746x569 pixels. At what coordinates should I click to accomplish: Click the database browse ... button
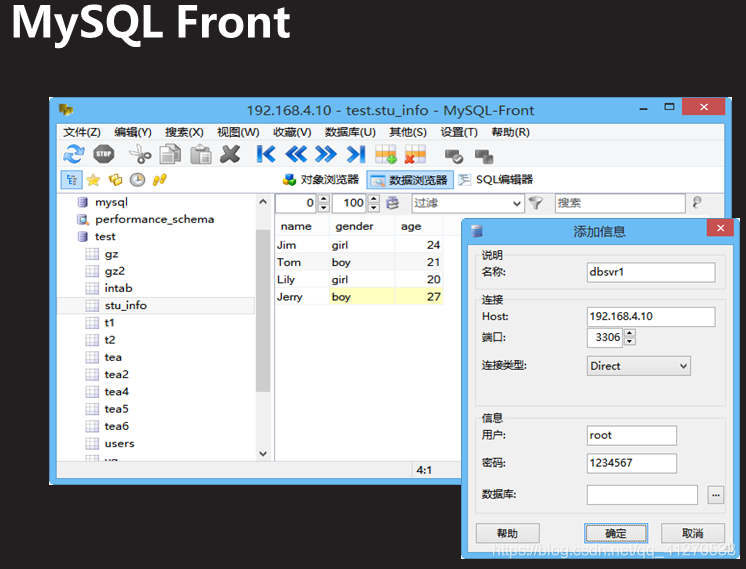pyautogui.click(x=716, y=495)
